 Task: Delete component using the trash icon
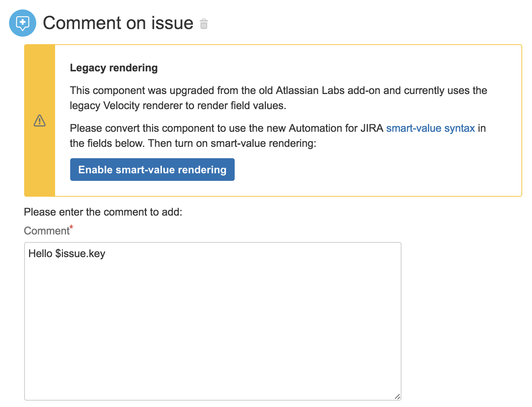[x=204, y=24]
